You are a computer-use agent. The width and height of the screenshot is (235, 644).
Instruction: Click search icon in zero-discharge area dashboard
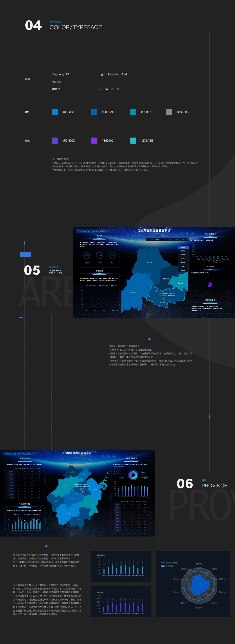point(182,233)
